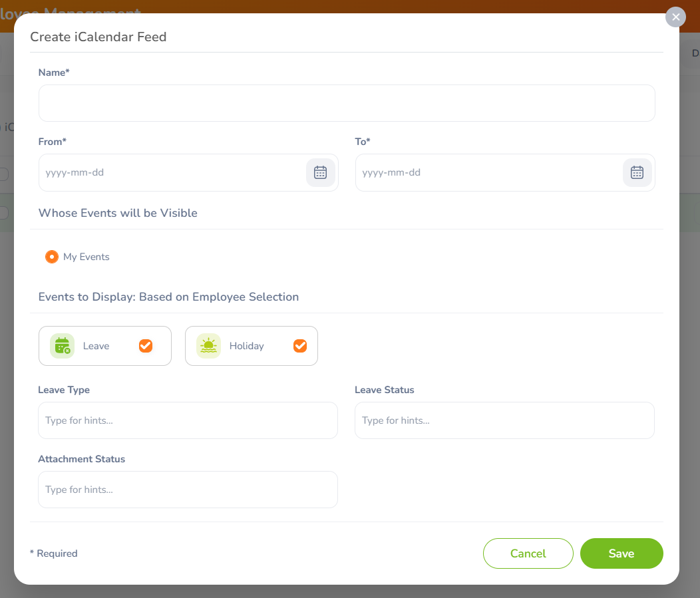Open the Leave Type hints dropdown

pyautogui.click(x=188, y=420)
